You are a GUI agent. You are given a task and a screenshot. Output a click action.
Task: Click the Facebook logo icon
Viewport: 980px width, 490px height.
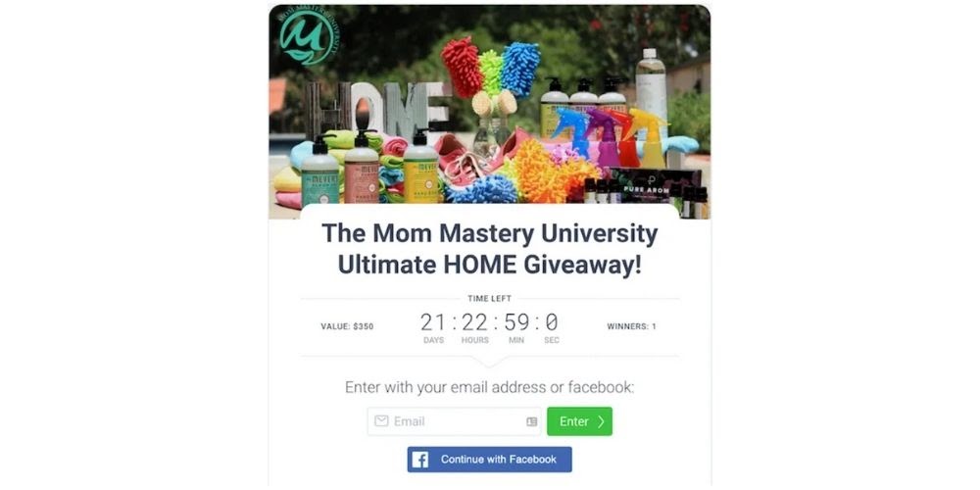(x=420, y=460)
